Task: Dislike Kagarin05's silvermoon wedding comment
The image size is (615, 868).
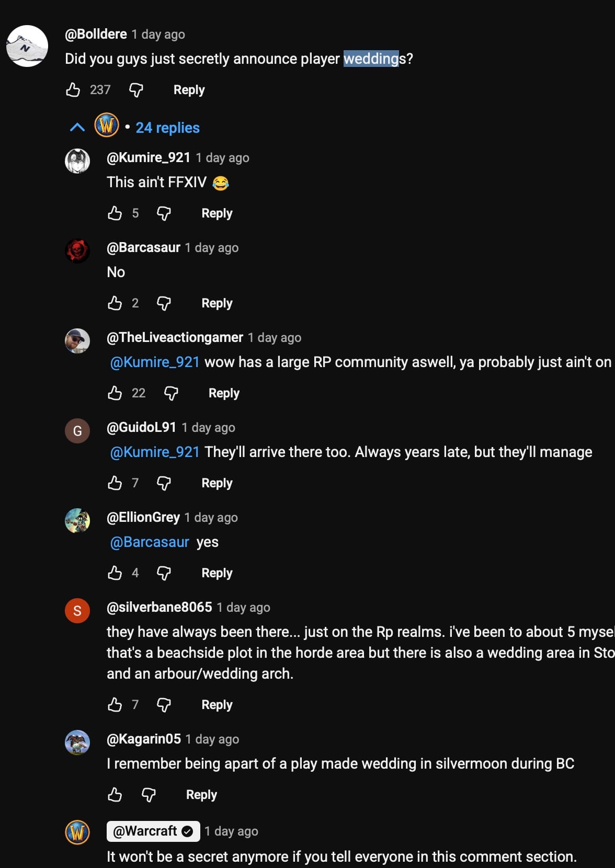Action: pos(149,795)
